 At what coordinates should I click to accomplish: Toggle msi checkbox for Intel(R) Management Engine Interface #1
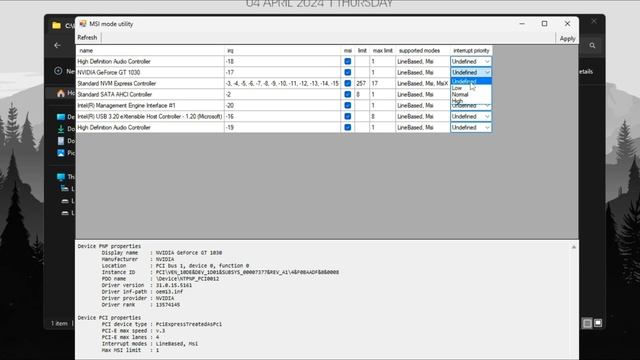(x=347, y=105)
